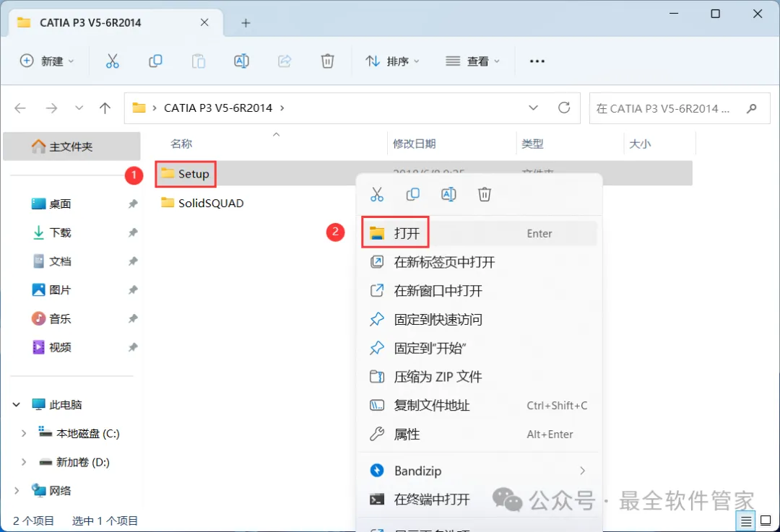This screenshot has width=780, height=532.
Task: Unpin 图片 from quick access
Action: pyautogui.click(x=133, y=290)
